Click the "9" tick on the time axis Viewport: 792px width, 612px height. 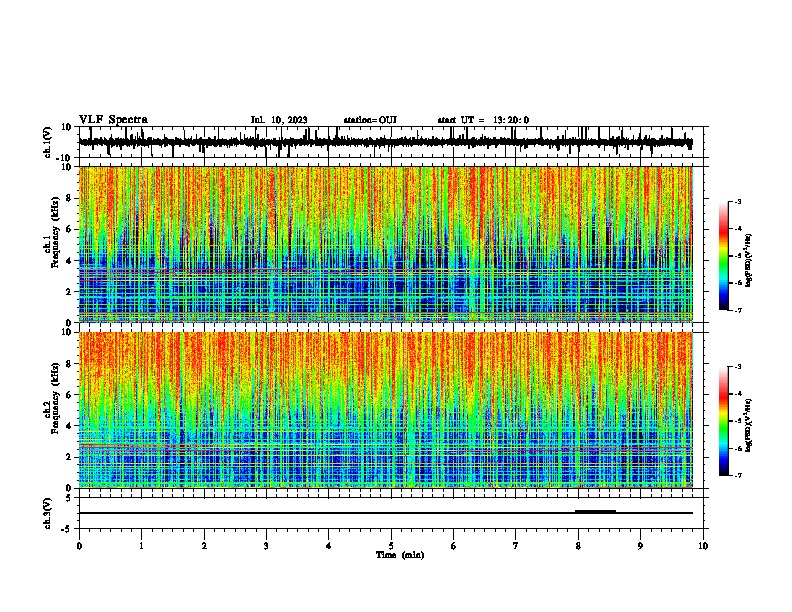click(x=640, y=546)
